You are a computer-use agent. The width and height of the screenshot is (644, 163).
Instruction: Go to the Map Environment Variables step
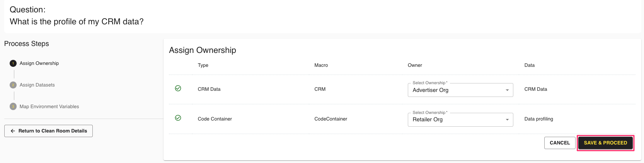click(49, 107)
